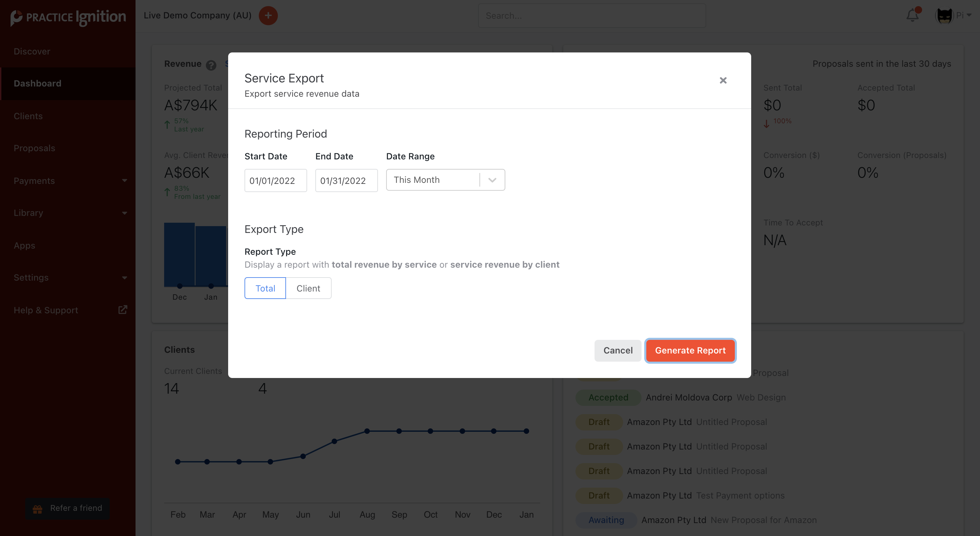This screenshot has width=980, height=536.
Task: Select the Total report type
Action: pyautogui.click(x=265, y=288)
